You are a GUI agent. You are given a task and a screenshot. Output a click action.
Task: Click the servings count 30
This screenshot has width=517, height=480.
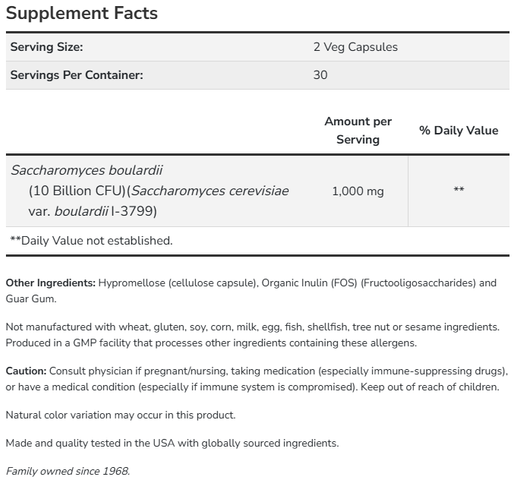pyautogui.click(x=320, y=75)
